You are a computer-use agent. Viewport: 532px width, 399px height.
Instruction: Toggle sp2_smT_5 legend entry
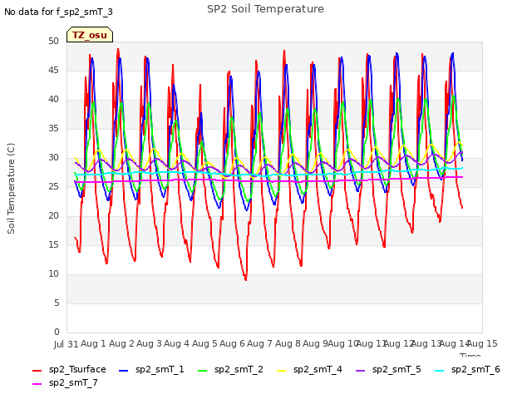click(388, 369)
